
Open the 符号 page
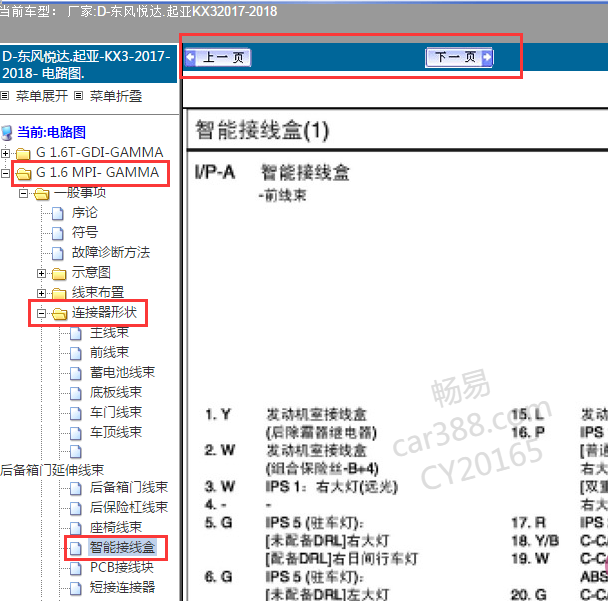click(x=85, y=232)
